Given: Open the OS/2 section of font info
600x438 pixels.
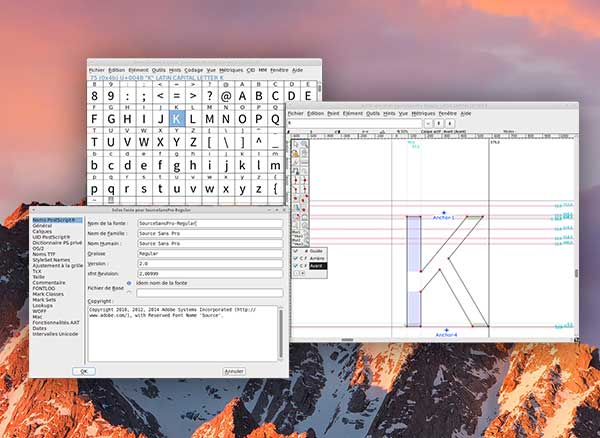Looking at the screenshot, I should coord(38,249).
